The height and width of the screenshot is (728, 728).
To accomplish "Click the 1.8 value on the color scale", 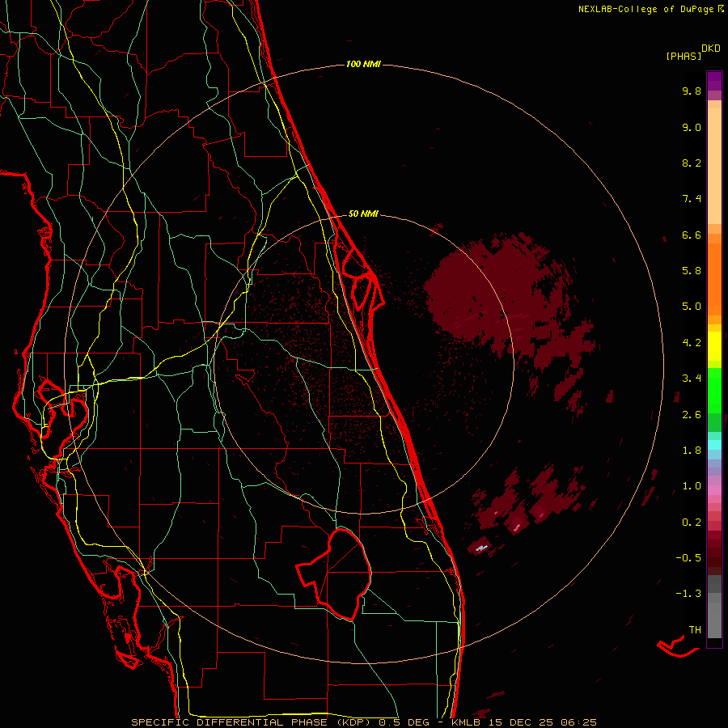I will (692, 451).
